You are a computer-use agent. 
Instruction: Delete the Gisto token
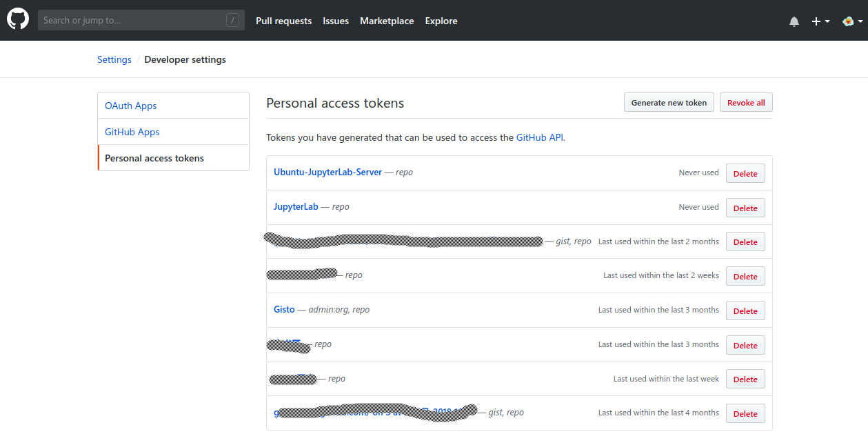point(745,310)
